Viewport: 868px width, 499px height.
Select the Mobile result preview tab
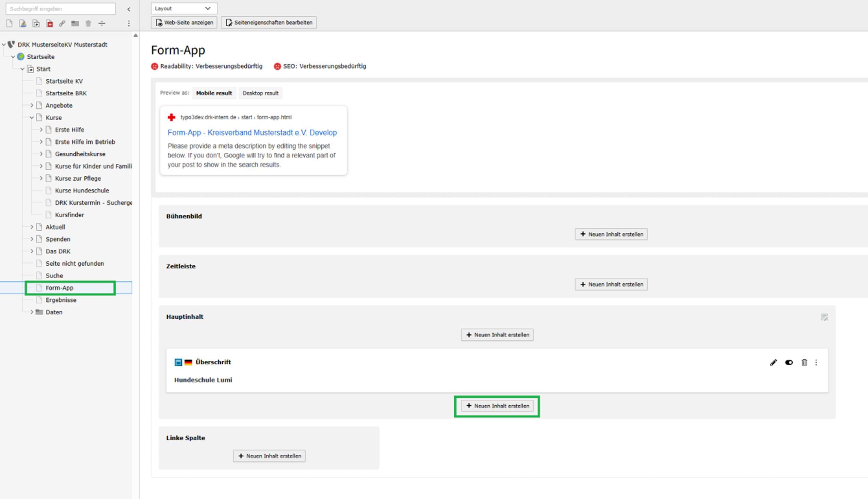(x=214, y=93)
